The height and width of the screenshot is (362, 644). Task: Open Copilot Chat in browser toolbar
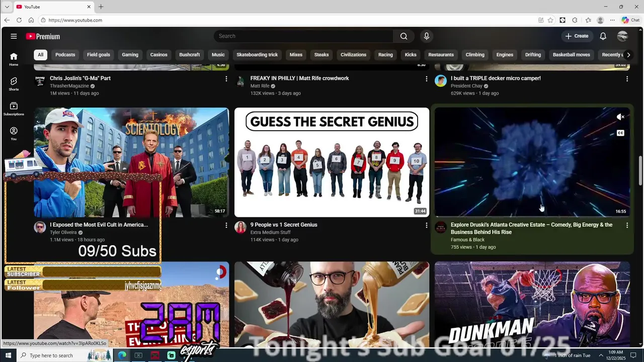point(630,20)
